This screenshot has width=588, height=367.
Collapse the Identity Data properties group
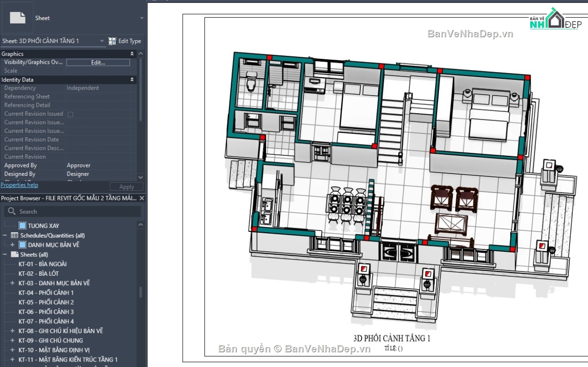coord(132,79)
